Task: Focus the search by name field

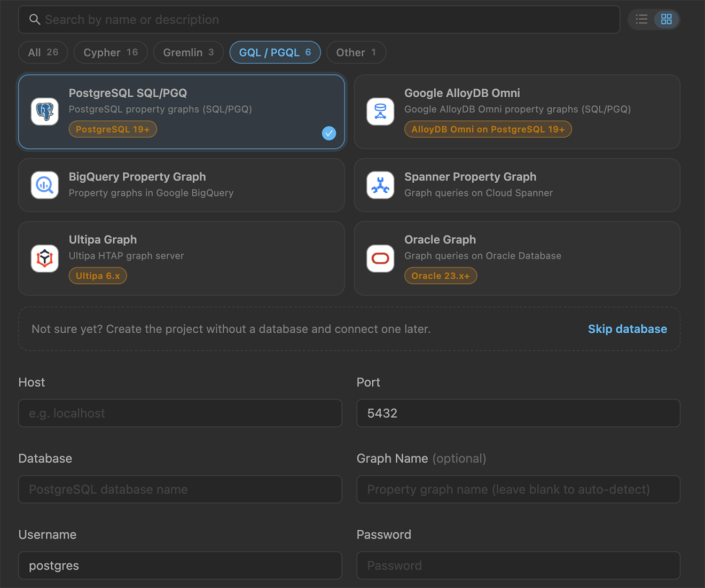Action: (319, 20)
